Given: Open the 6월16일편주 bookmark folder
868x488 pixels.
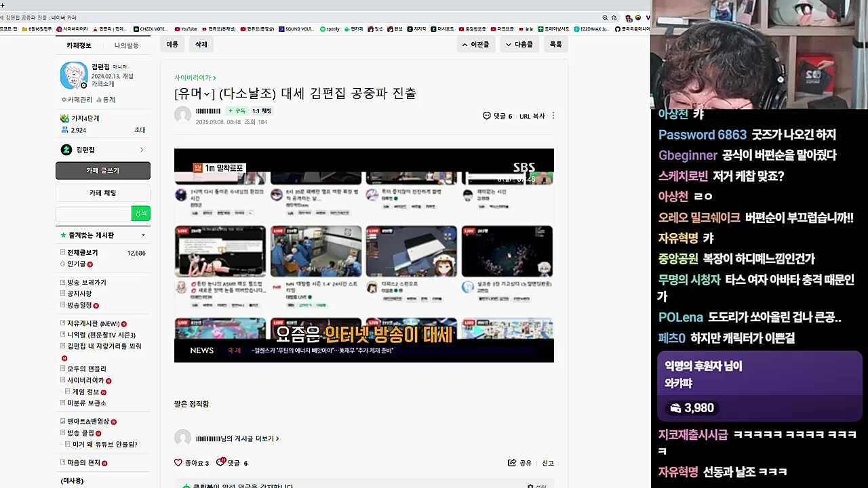Looking at the screenshot, I should click(x=37, y=29).
